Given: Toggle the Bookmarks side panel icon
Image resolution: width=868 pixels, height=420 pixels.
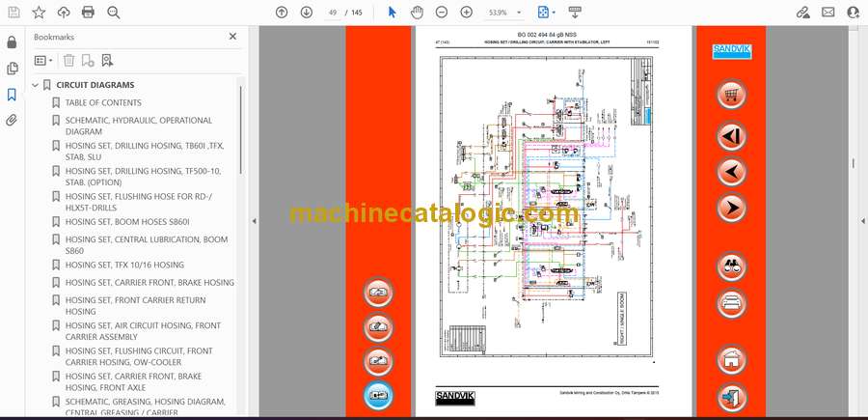Looking at the screenshot, I should click(12, 95).
